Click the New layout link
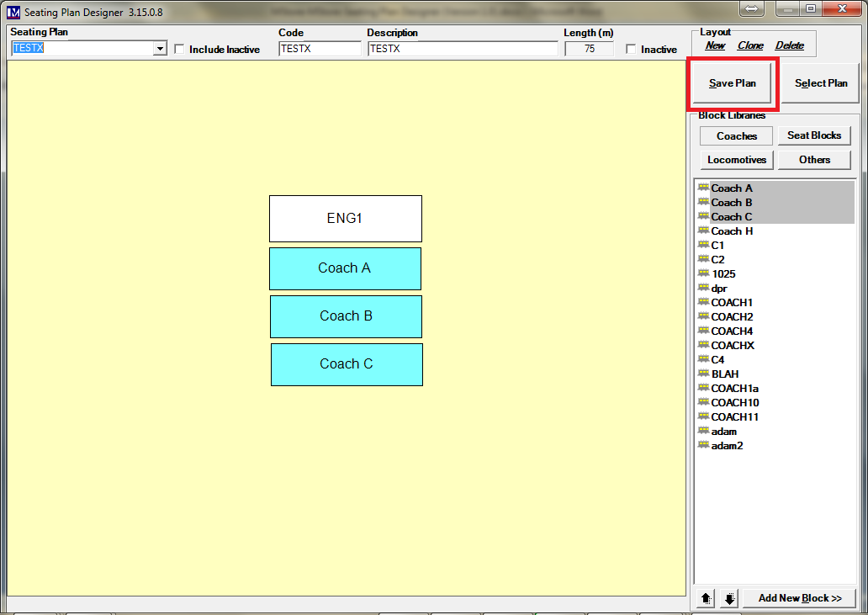This screenshot has width=868, height=615. coord(715,45)
